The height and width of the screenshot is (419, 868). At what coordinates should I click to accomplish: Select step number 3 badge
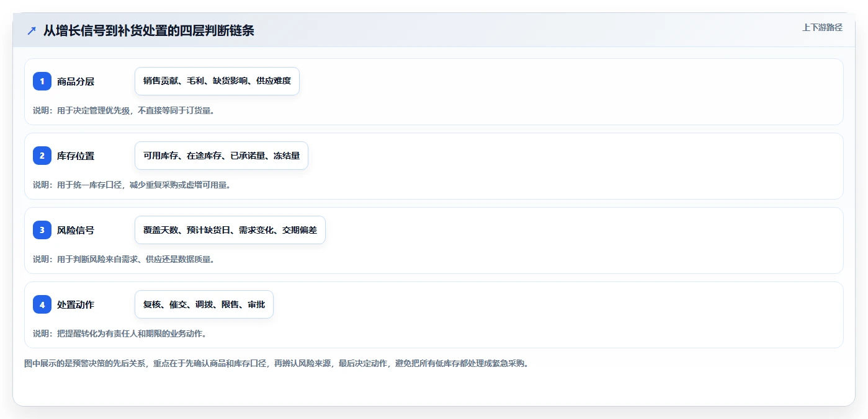click(42, 230)
